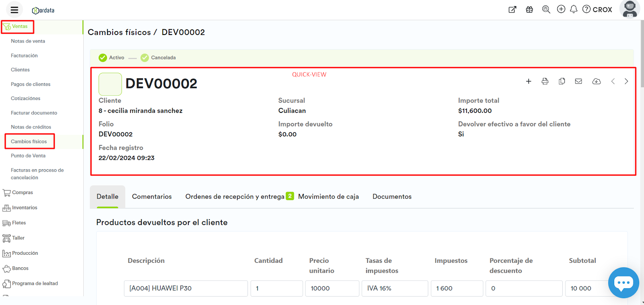Viewport: 644px width, 305px height.
Task: Select the Cancelada status step
Action: (x=158, y=58)
